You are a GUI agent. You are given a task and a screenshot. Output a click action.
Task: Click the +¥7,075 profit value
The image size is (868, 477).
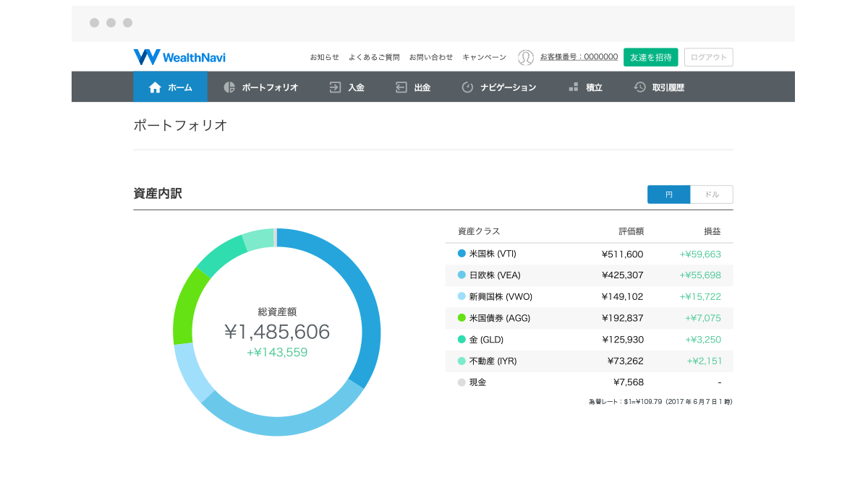coord(703,318)
